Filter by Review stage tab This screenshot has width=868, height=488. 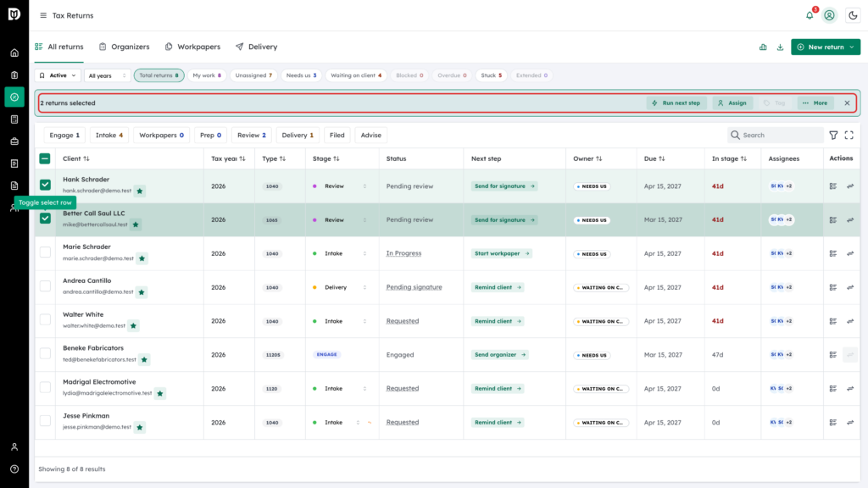pyautogui.click(x=251, y=135)
